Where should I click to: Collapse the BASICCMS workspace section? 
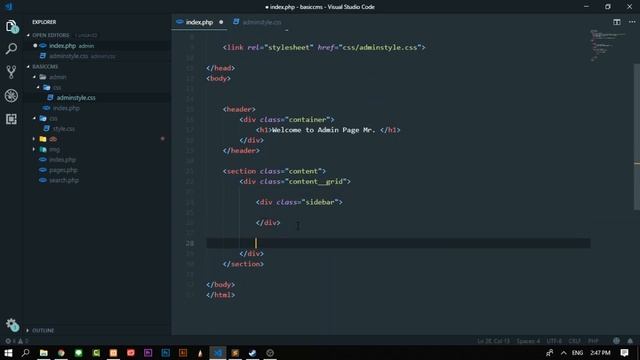(28, 67)
